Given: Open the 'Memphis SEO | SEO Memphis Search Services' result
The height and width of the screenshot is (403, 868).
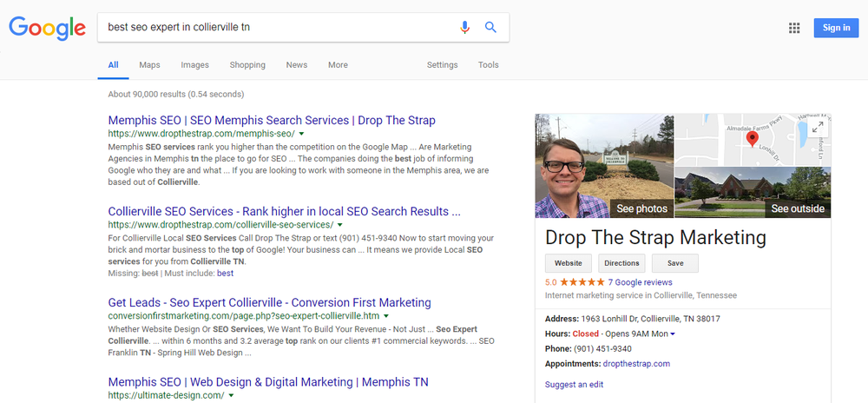Looking at the screenshot, I should [x=272, y=120].
